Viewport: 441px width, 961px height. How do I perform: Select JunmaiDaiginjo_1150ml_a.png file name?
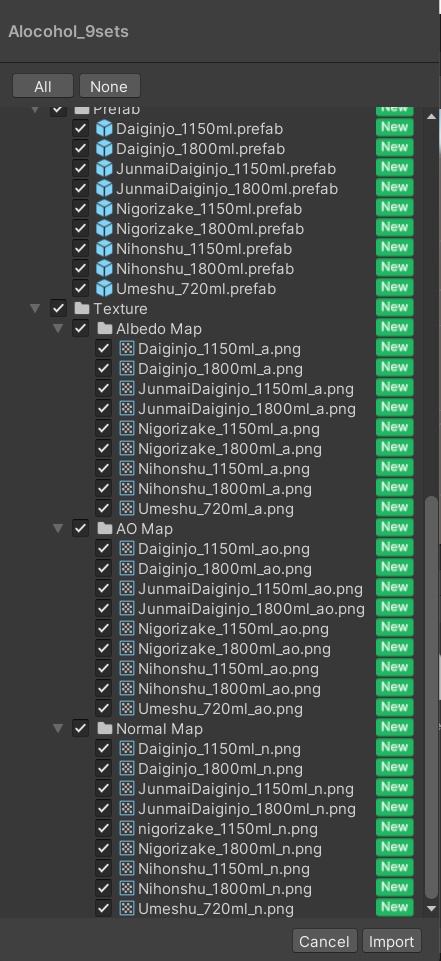tap(246, 389)
